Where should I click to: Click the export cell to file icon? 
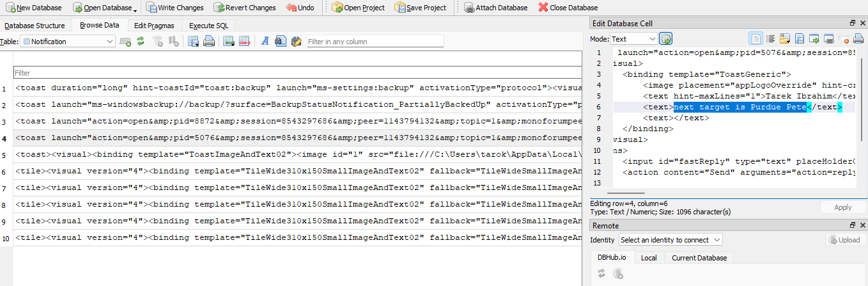799,39
